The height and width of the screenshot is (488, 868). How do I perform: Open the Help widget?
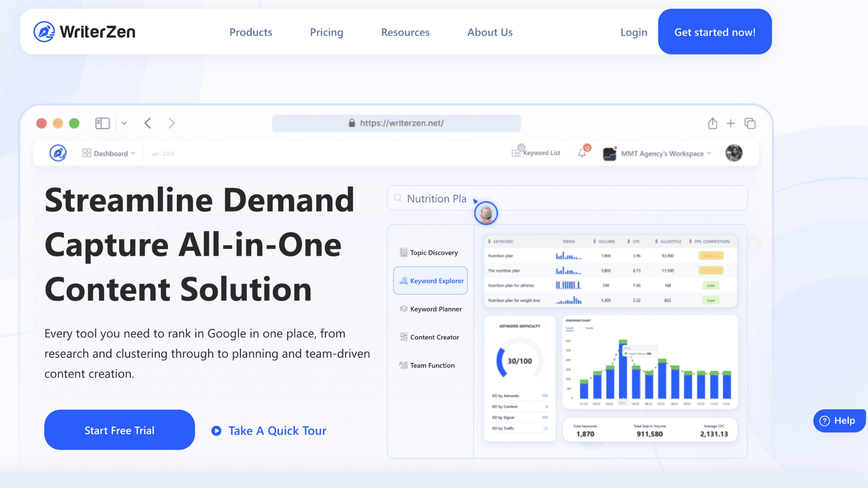point(839,421)
